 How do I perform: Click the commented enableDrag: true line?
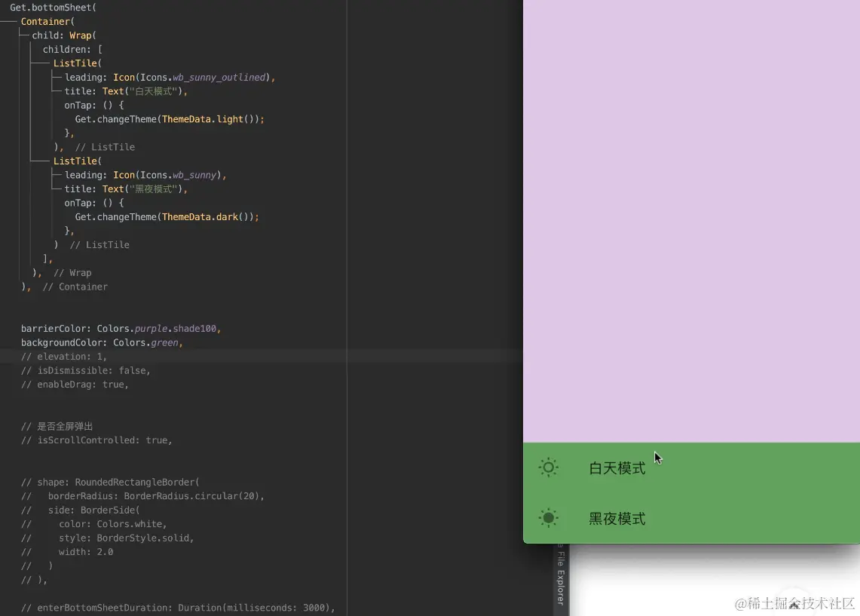tap(75, 385)
